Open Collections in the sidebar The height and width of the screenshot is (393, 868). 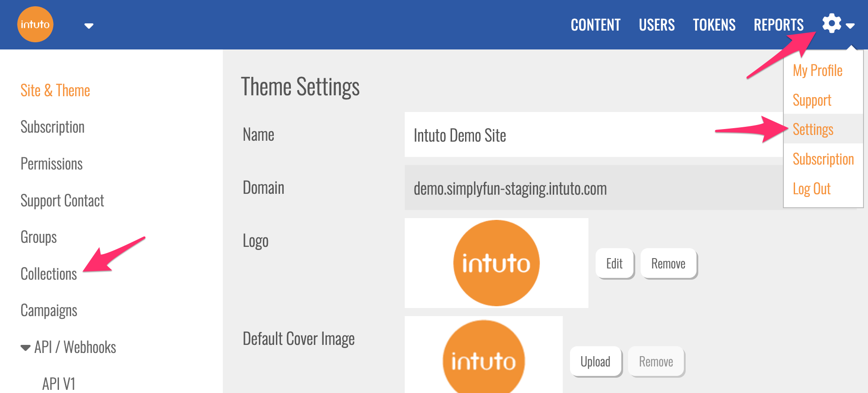(49, 274)
